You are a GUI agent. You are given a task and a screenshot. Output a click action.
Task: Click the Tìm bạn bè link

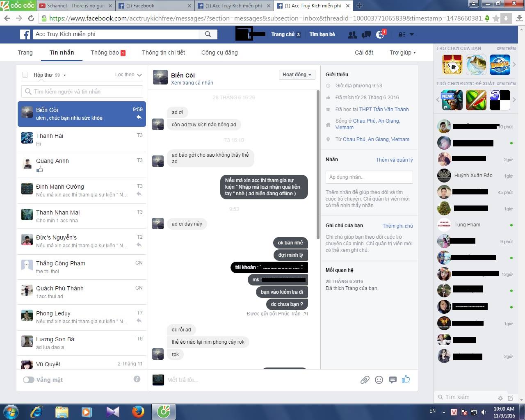pos(322,34)
